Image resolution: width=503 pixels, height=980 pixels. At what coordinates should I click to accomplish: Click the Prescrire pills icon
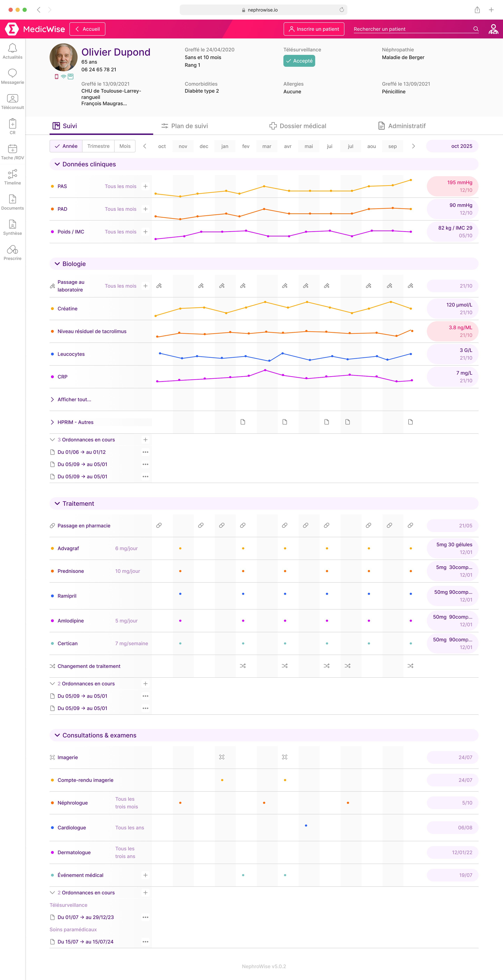(x=13, y=250)
